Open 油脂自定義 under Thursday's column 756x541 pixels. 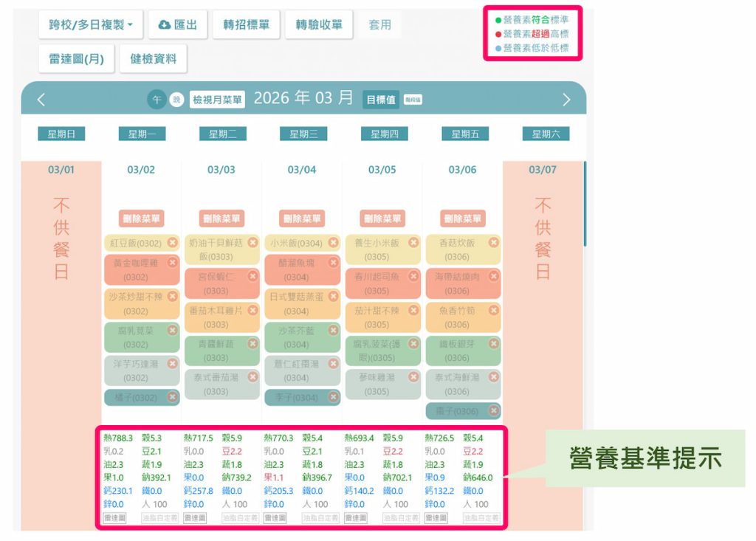tap(402, 517)
